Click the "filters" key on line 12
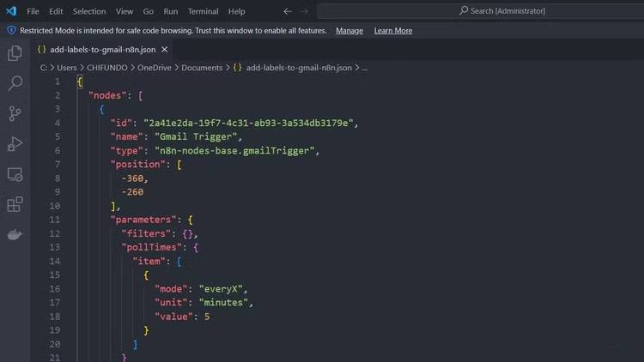Screen dimensions: 644x362 [146, 233]
